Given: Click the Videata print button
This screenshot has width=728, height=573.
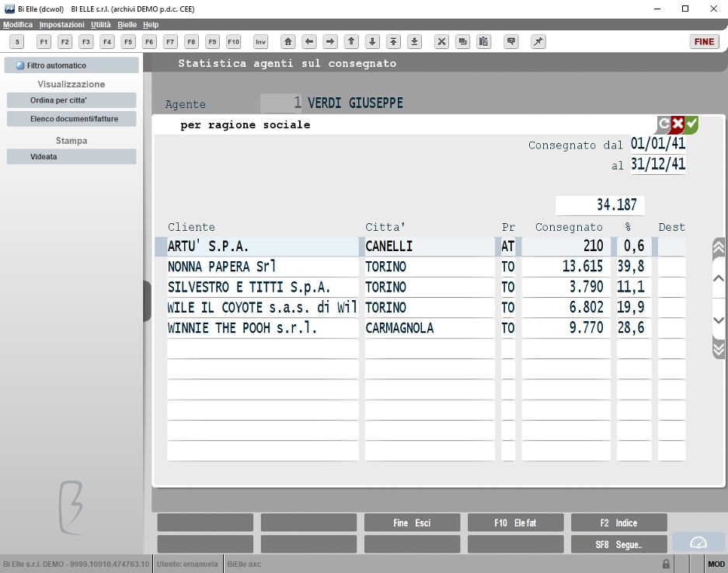Looking at the screenshot, I should pyautogui.click(x=71, y=156).
